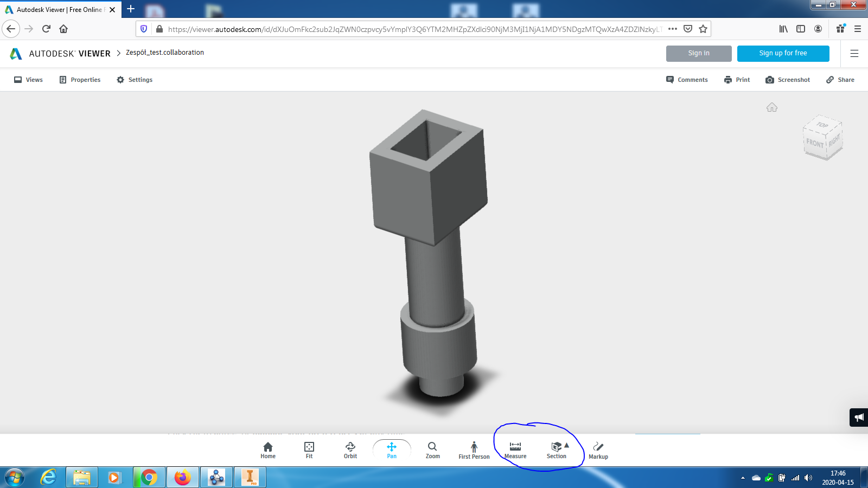Click Fit to frame the model

(x=309, y=450)
